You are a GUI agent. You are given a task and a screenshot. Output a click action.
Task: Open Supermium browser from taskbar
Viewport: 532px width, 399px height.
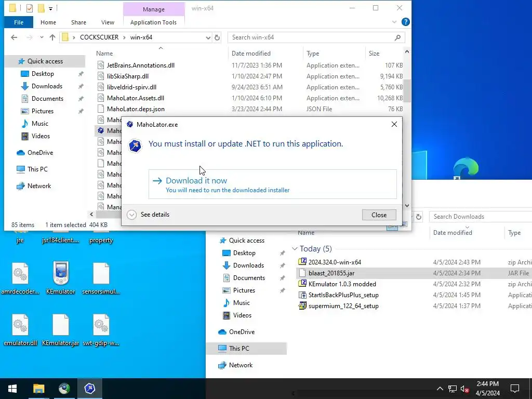tap(64, 389)
